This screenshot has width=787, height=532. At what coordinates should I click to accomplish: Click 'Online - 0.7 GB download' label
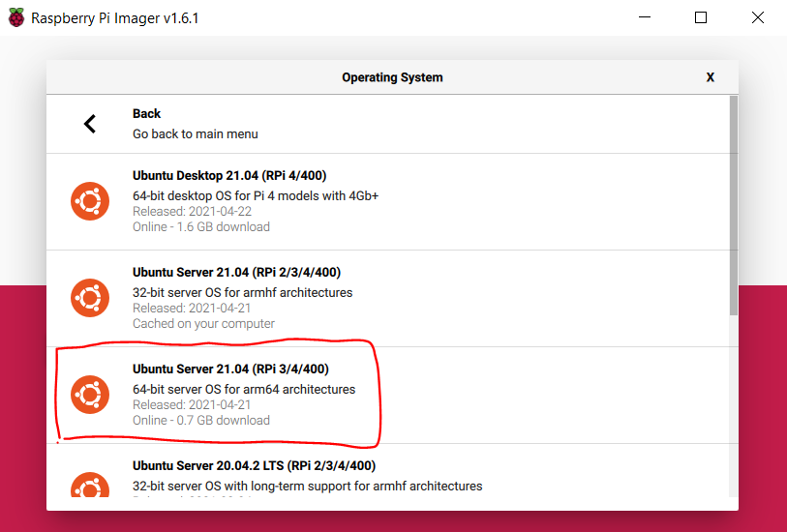201,420
